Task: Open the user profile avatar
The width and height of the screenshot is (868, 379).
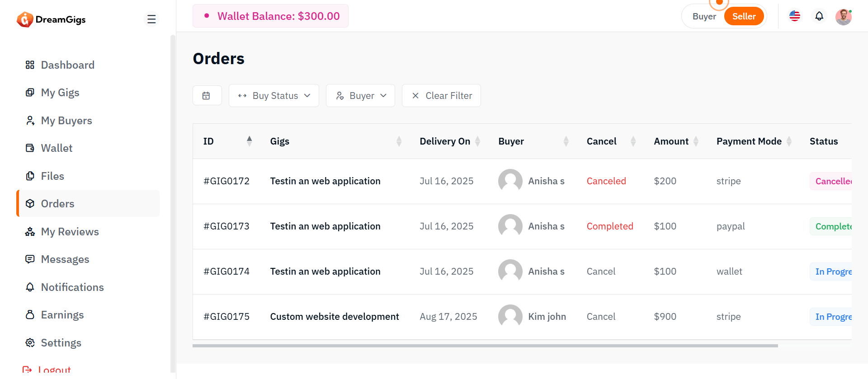Action: 843,17
